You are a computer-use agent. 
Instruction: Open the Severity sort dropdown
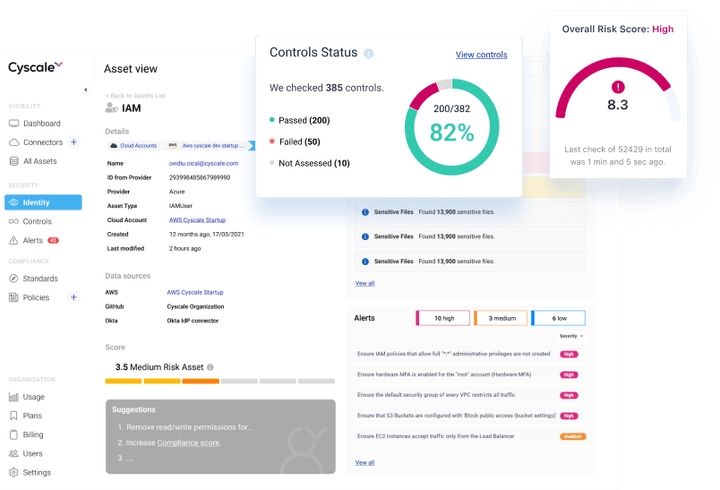(x=571, y=336)
